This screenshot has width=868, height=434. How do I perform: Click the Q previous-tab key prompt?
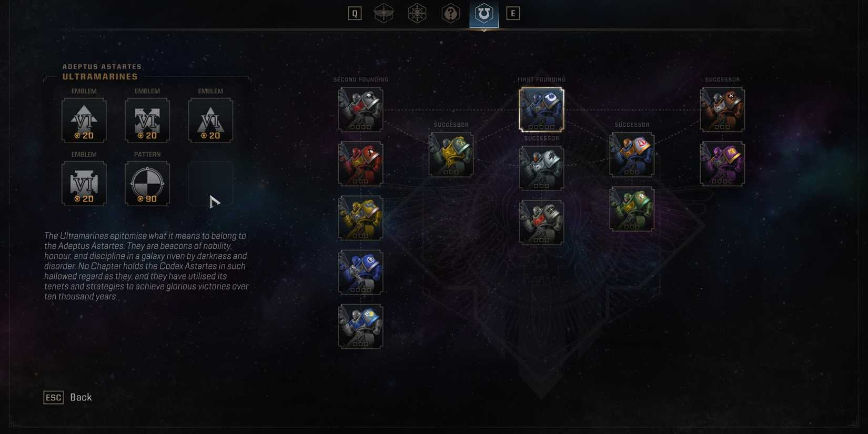[x=355, y=14]
